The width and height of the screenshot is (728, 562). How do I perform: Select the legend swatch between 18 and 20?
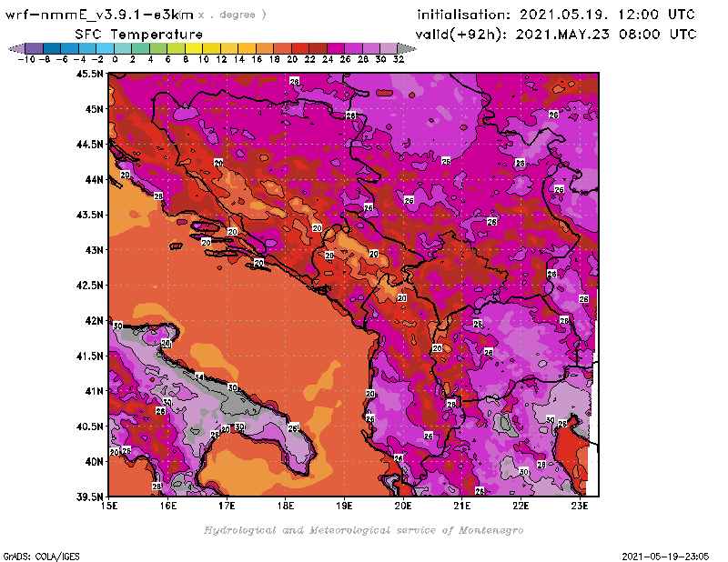pyautogui.click(x=283, y=48)
